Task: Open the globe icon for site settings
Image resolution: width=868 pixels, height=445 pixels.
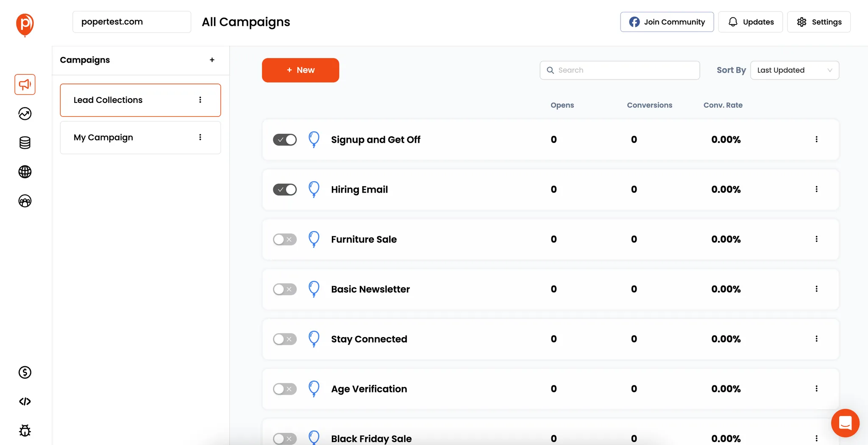Action: (x=25, y=172)
